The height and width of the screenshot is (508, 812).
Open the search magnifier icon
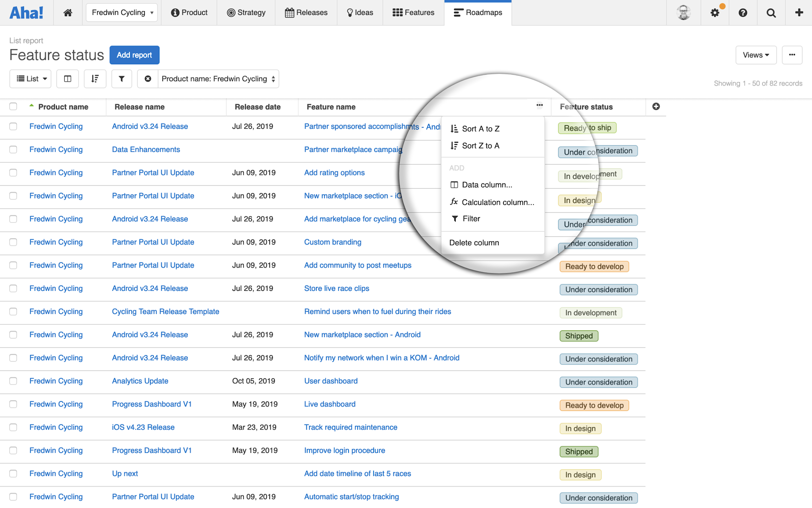(771, 13)
